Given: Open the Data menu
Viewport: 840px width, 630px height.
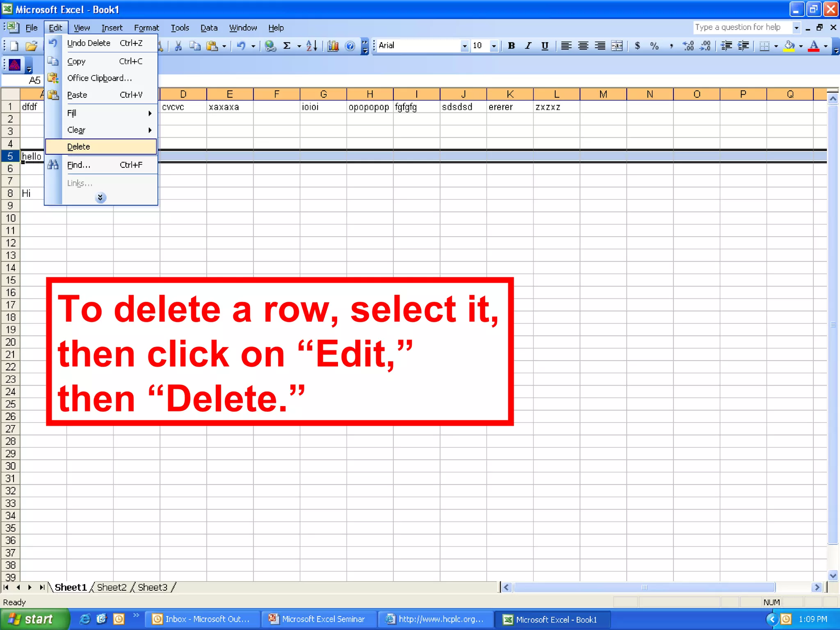Looking at the screenshot, I should 209,28.
